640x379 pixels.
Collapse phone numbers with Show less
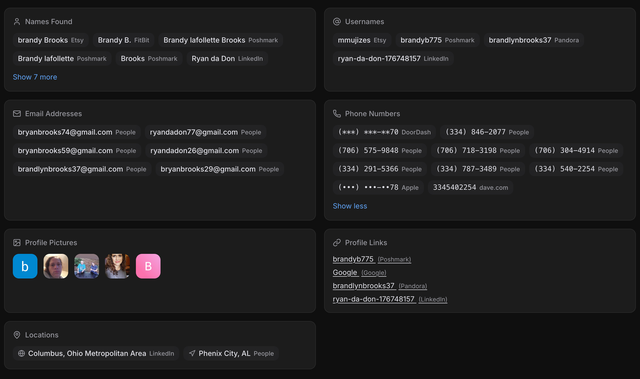coord(350,206)
